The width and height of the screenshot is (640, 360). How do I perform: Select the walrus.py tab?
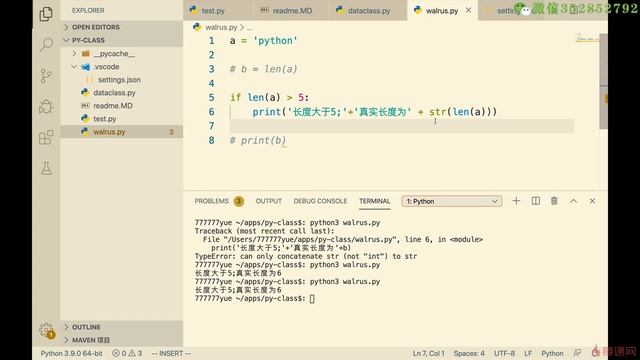click(441, 11)
